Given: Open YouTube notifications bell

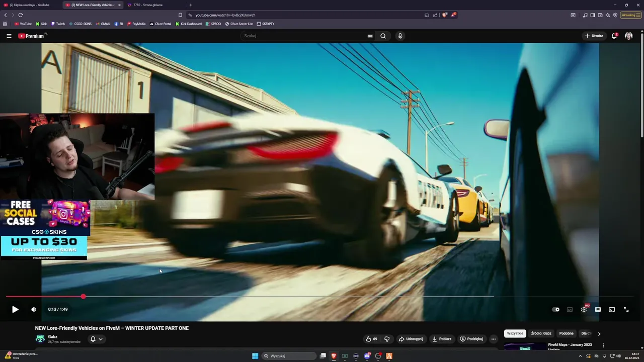Looking at the screenshot, I should tap(614, 36).
